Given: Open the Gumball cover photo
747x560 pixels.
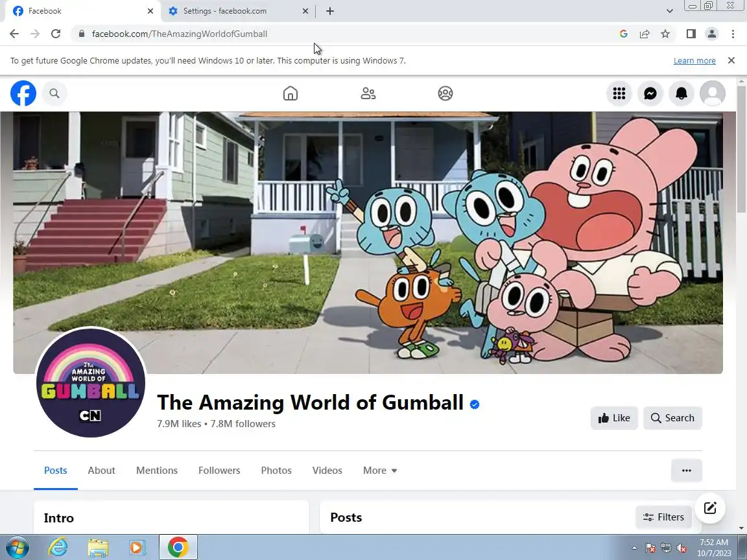Looking at the screenshot, I should click(x=368, y=242).
